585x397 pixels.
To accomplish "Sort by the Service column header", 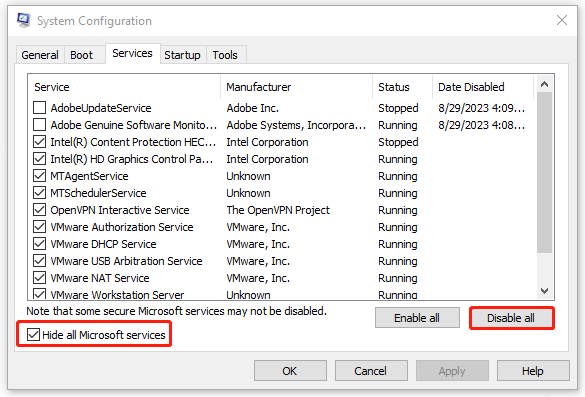I will pyautogui.click(x=124, y=87).
